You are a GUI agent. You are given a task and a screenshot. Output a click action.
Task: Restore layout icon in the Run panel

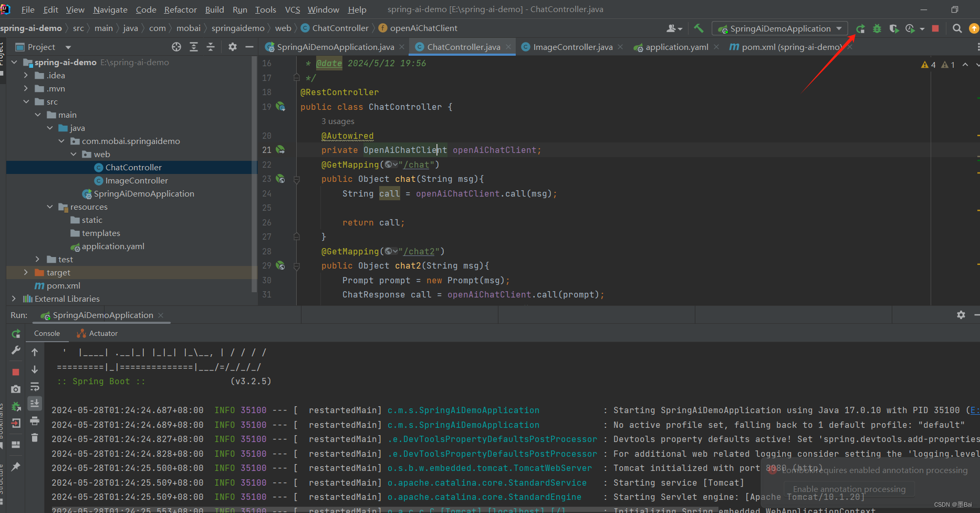point(16,445)
